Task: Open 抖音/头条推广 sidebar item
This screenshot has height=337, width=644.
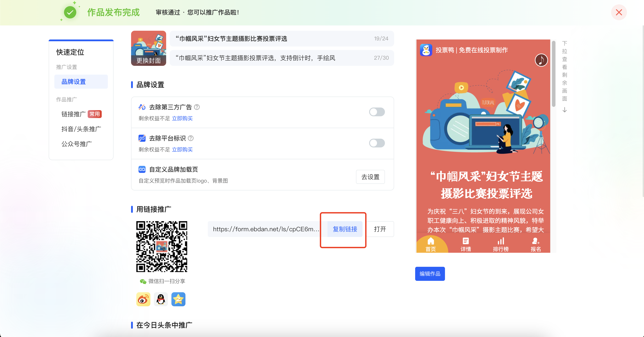Action: click(81, 129)
